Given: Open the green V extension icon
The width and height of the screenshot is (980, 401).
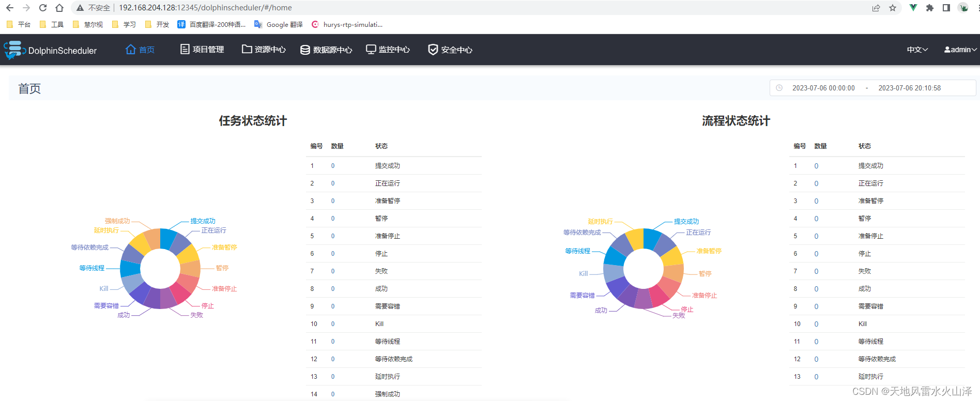Looking at the screenshot, I should [913, 8].
